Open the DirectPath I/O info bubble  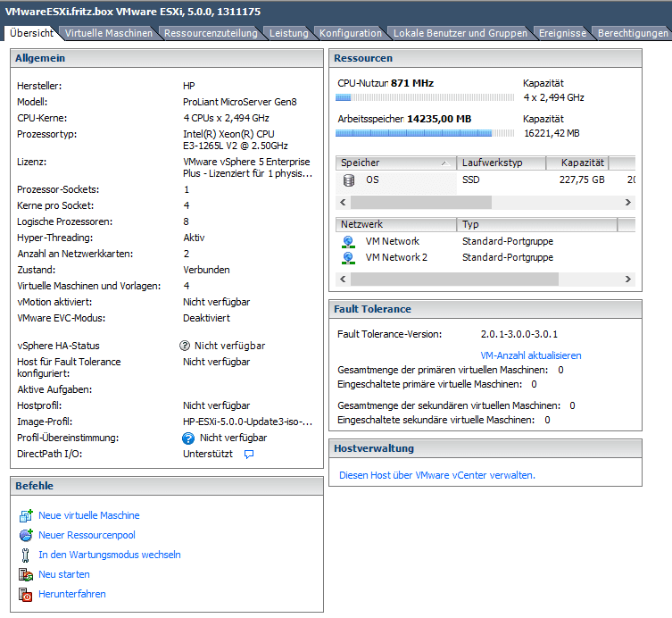(x=249, y=455)
